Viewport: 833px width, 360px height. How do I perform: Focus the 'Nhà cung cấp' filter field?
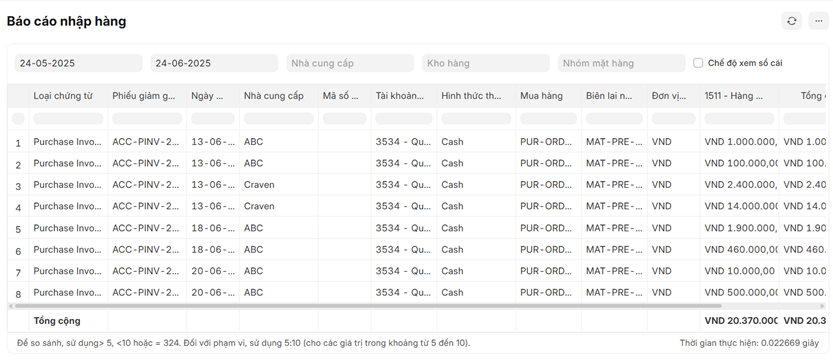(350, 63)
